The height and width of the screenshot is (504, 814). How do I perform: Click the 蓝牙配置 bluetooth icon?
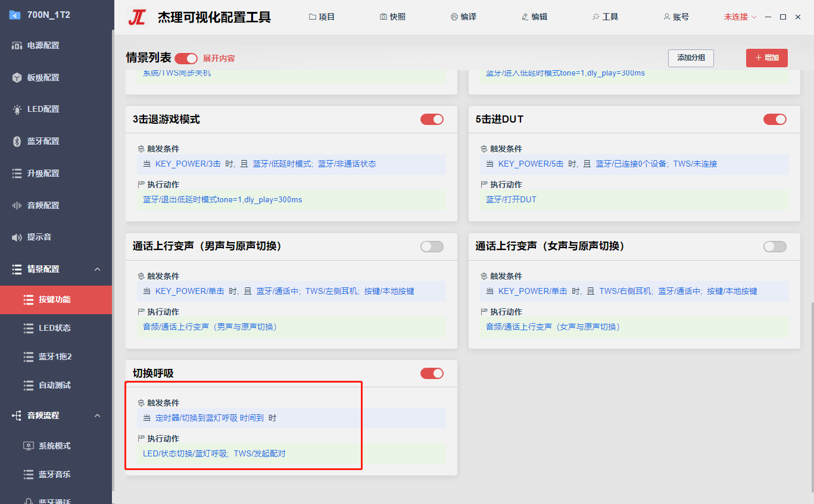17,141
